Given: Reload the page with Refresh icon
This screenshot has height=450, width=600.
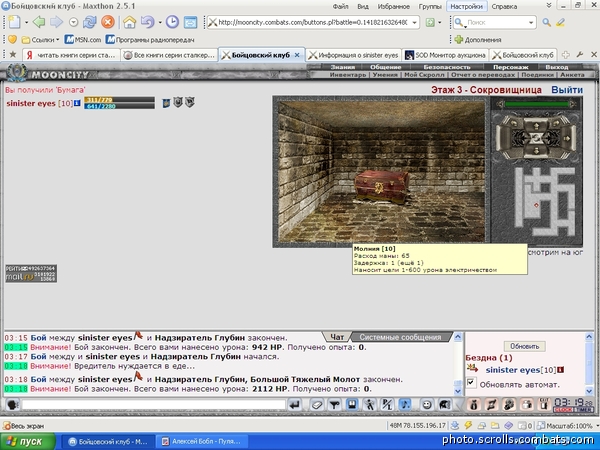Looking at the screenshot, I should [90, 22].
